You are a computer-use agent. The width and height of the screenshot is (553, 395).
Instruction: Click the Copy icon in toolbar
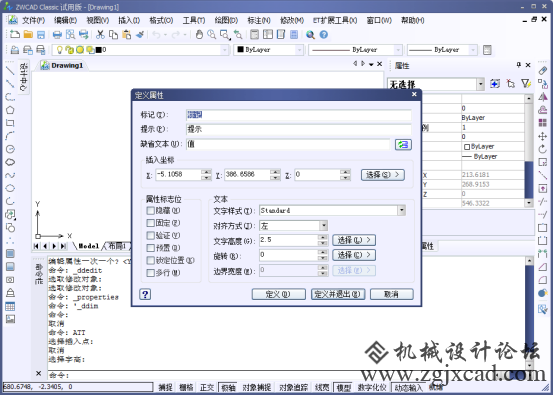click(114, 35)
